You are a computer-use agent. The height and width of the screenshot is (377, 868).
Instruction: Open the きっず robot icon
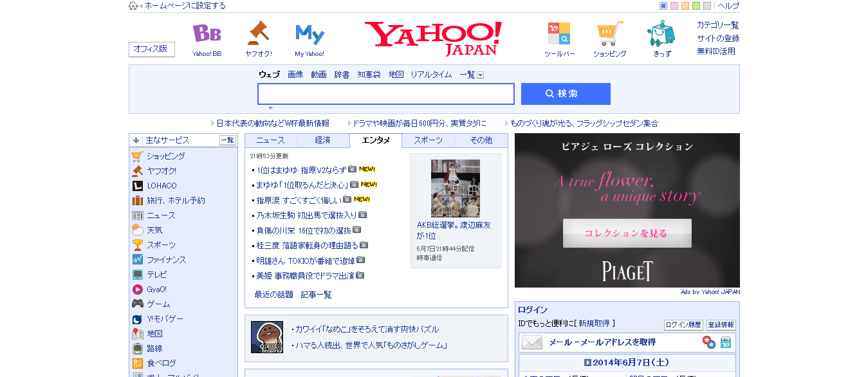[661, 33]
